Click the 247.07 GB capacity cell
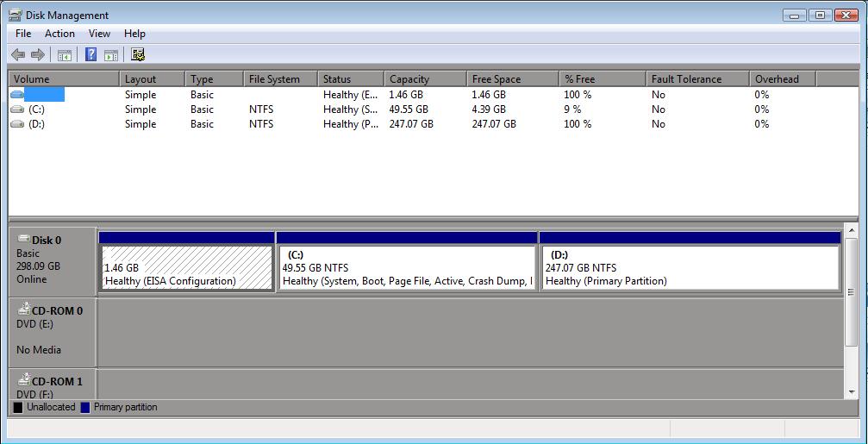Viewport: 868px width, 444px height. pyautogui.click(x=411, y=124)
